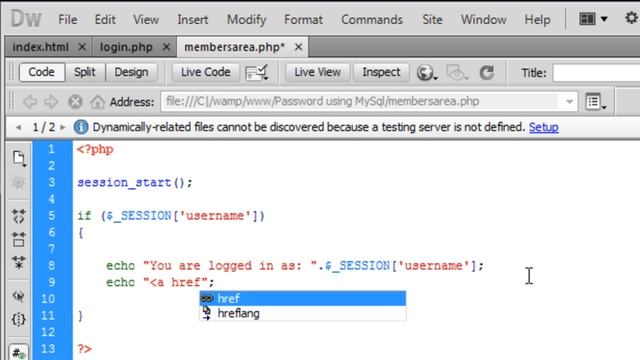Toggle Live View mode
Image resolution: width=640 pixels, height=360 pixels.
[x=318, y=72]
